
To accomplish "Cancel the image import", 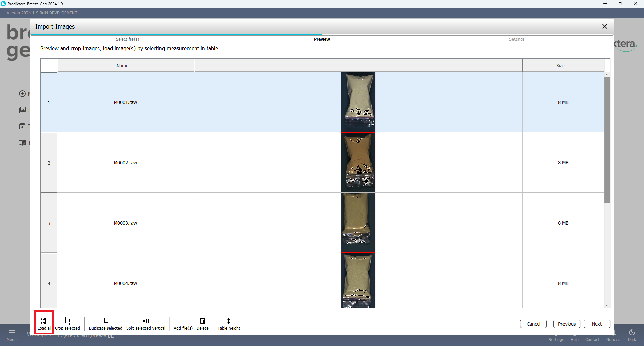I will [x=533, y=324].
